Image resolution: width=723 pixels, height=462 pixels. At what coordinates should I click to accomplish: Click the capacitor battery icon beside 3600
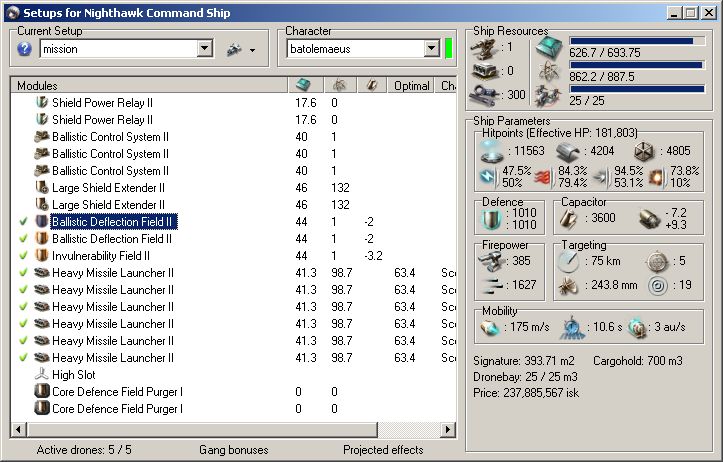point(569,219)
